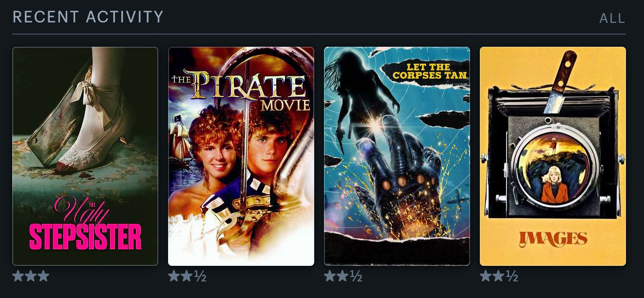Click the first star under The Ugly Stepsister

pyautogui.click(x=18, y=277)
